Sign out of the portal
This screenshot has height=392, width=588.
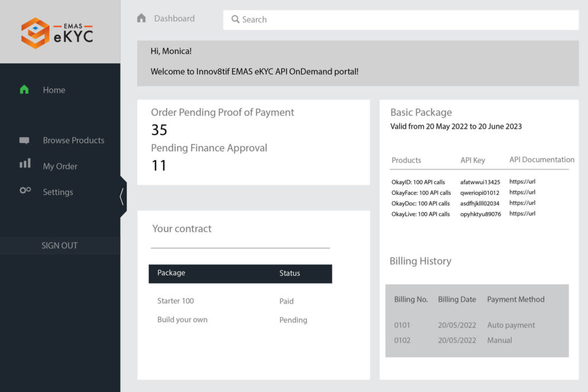[x=60, y=245]
